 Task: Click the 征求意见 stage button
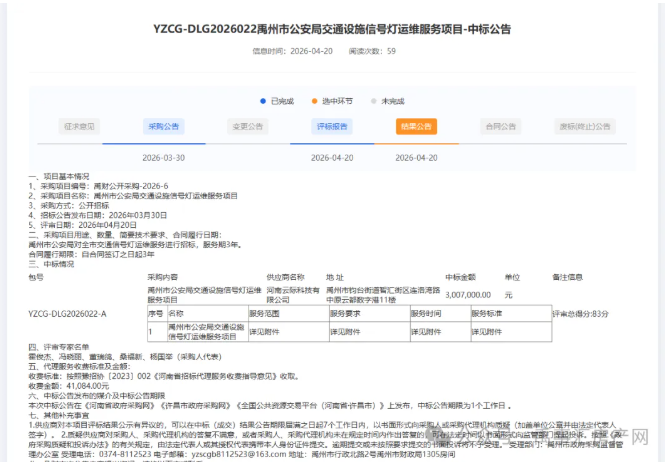[x=79, y=127]
